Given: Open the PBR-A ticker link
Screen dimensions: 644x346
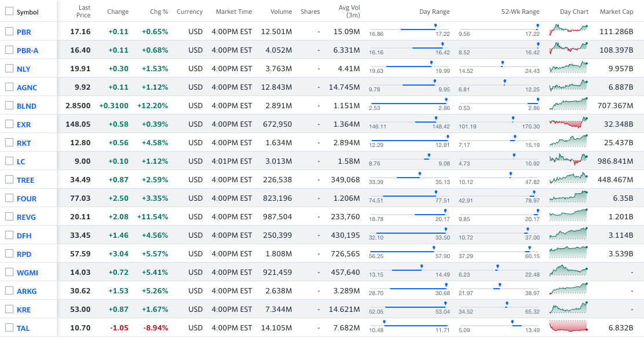Looking at the screenshot, I should [28, 50].
